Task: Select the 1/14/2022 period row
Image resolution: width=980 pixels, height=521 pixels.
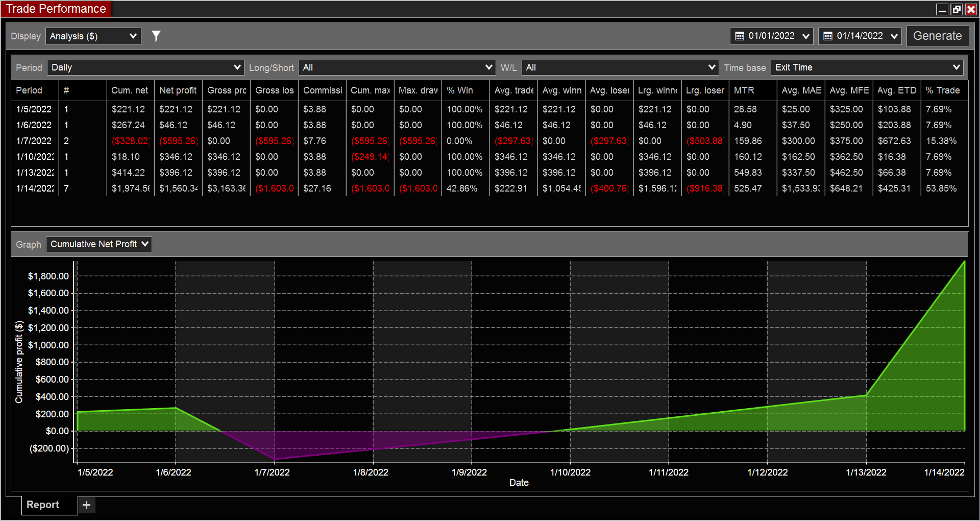Action: pyautogui.click(x=489, y=188)
